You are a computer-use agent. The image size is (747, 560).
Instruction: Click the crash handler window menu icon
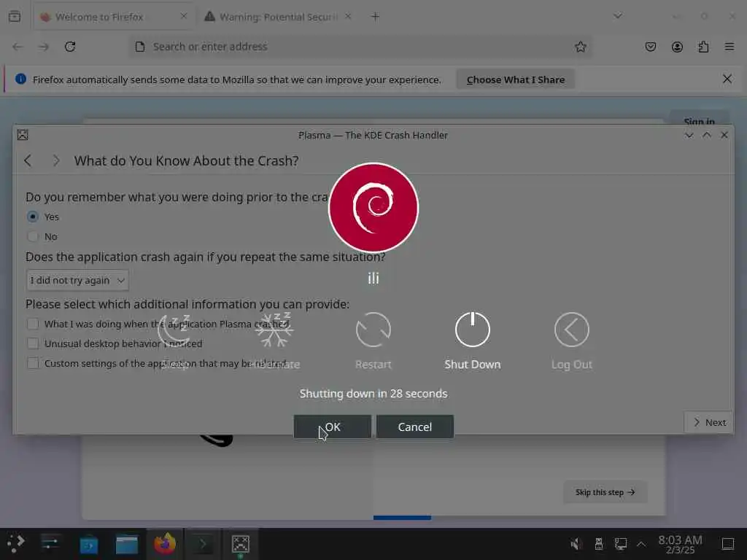[23, 135]
